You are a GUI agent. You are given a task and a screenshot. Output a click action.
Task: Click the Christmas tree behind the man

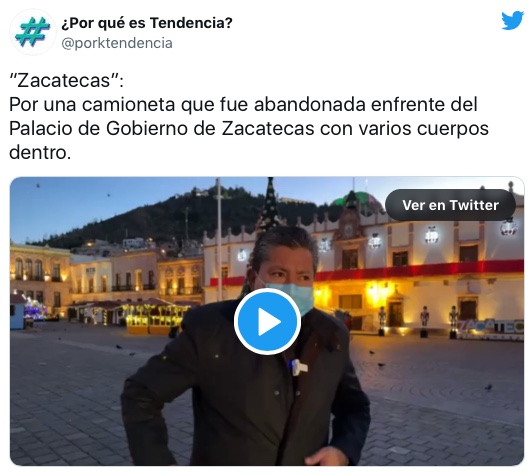point(269,205)
